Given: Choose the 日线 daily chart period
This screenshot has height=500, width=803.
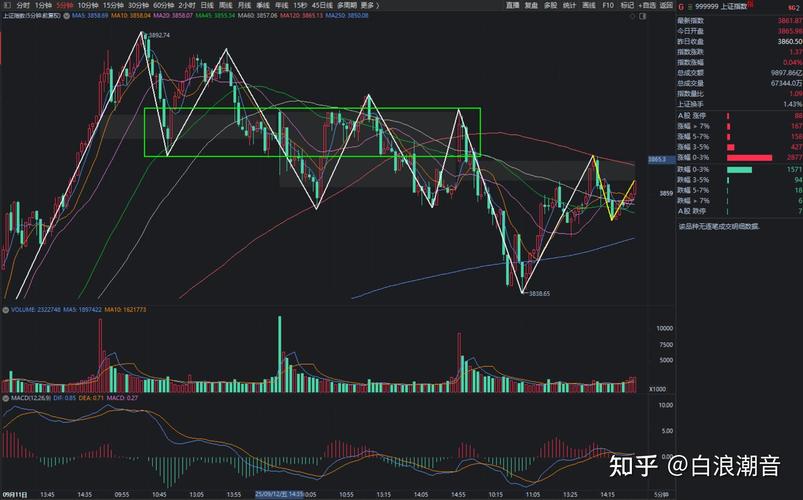Looking at the screenshot, I should point(207,5).
